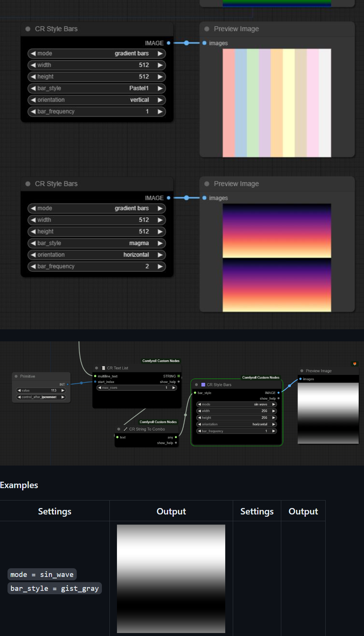
Task: Click the left arrow on the Primitive value 113
Action: coord(19,391)
